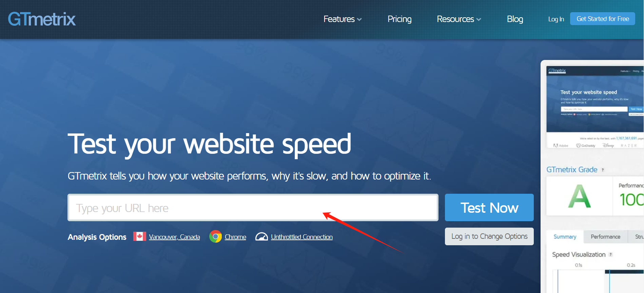Click the GTmetrix logo
644x293 pixels.
42,19
